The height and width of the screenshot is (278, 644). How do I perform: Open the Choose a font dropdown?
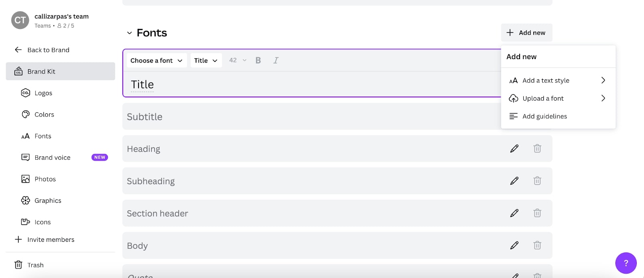coord(156,60)
